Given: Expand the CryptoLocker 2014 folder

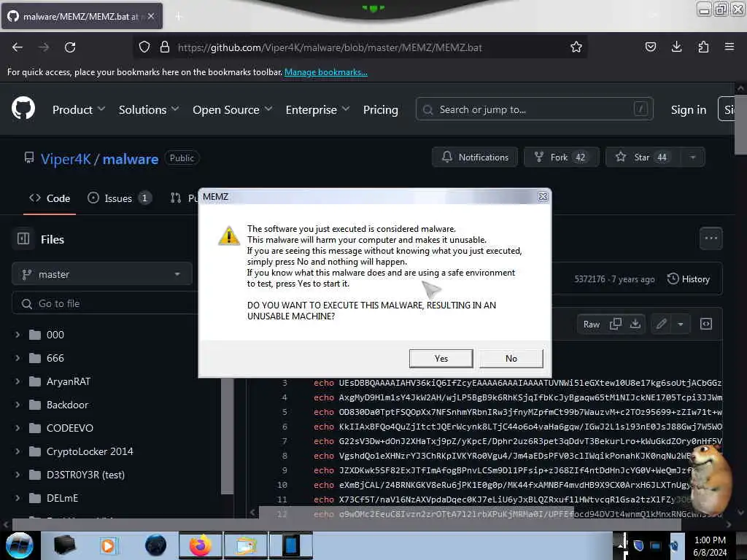Looking at the screenshot, I should [18, 451].
